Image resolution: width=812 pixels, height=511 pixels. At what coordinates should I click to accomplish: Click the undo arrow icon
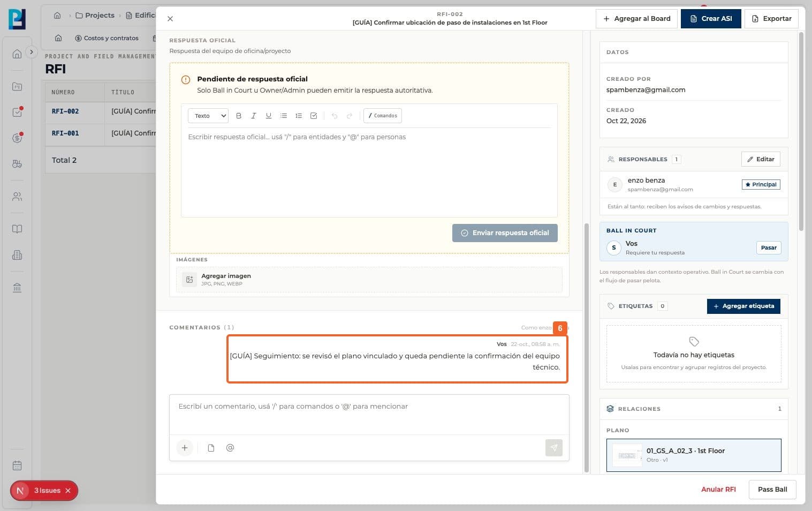pos(335,116)
